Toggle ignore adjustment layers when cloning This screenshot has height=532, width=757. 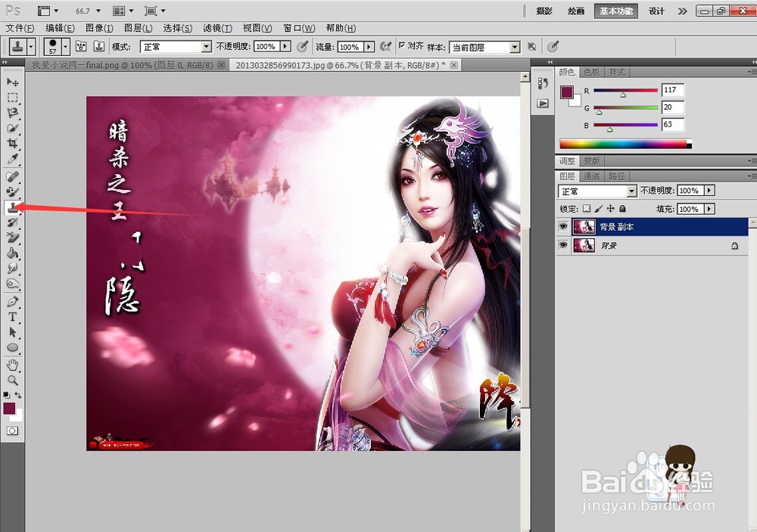(x=531, y=46)
